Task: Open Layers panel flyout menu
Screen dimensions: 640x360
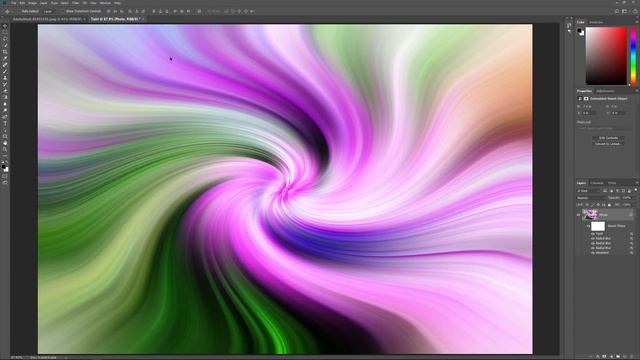Action: pos(637,183)
